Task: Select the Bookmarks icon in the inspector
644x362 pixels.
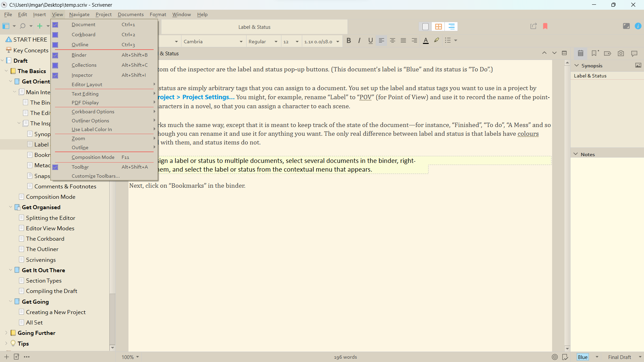Action: 595,53
